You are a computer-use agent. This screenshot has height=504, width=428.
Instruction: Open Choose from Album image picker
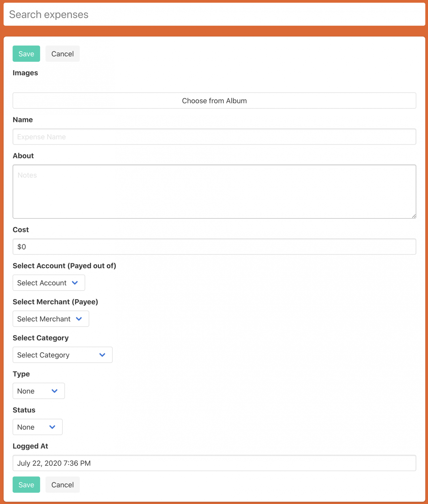pyautogui.click(x=214, y=101)
